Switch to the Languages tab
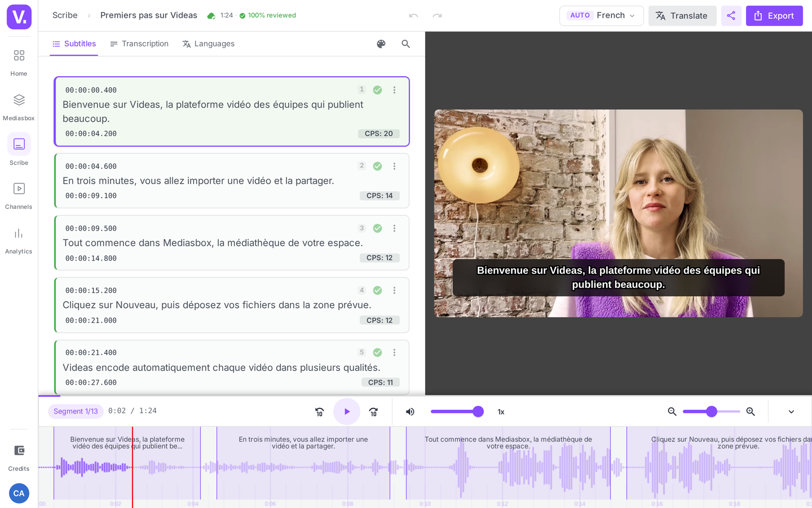This screenshot has height=508, width=812. click(208, 44)
